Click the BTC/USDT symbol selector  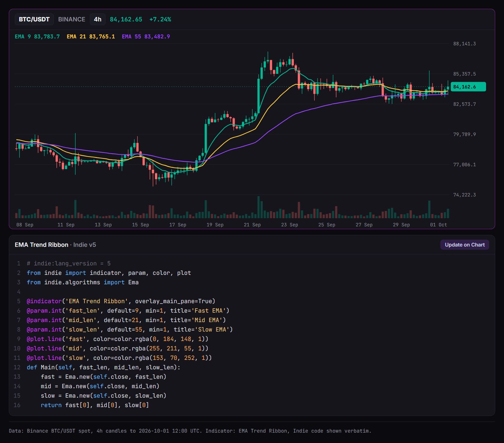pos(34,19)
